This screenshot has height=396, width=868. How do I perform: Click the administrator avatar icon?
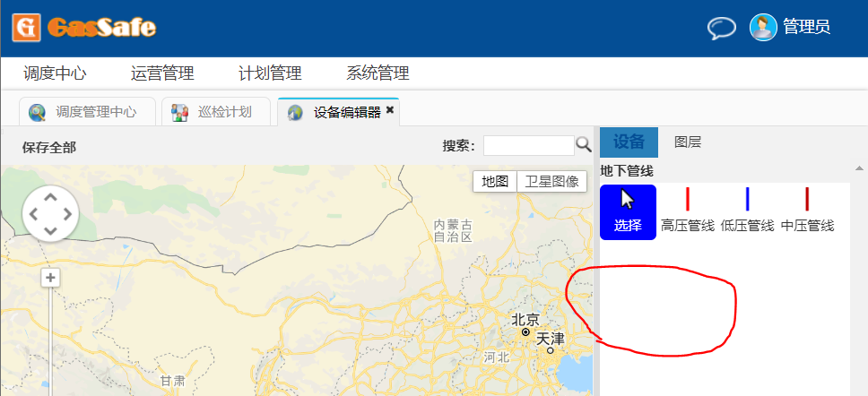763,28
